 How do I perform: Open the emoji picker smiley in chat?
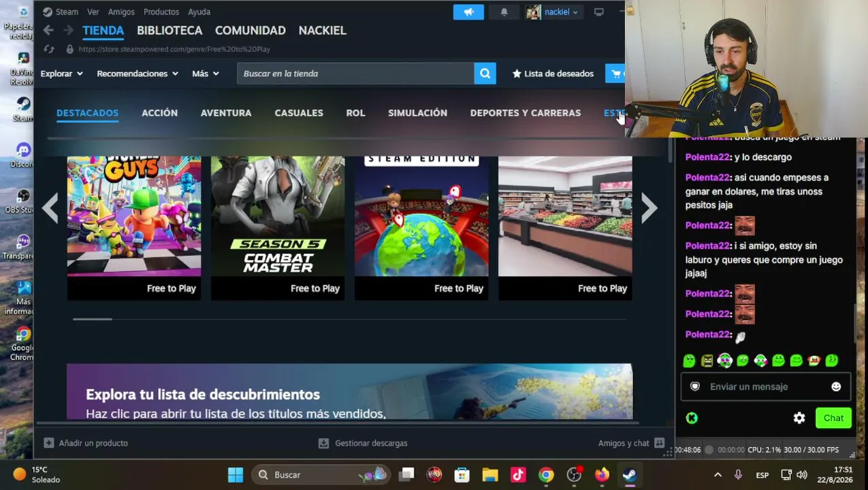tap(836, 387)
